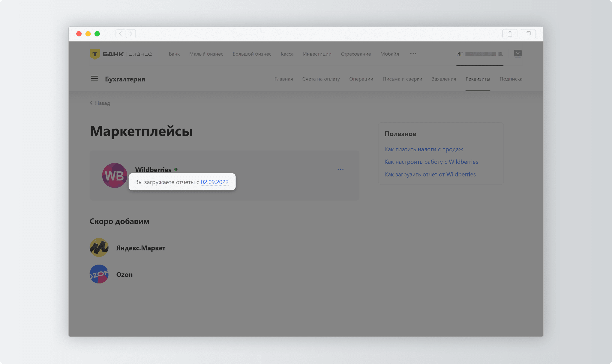
Task: Open the Инвестиции menu item
Action: click(x=317, y=54)
